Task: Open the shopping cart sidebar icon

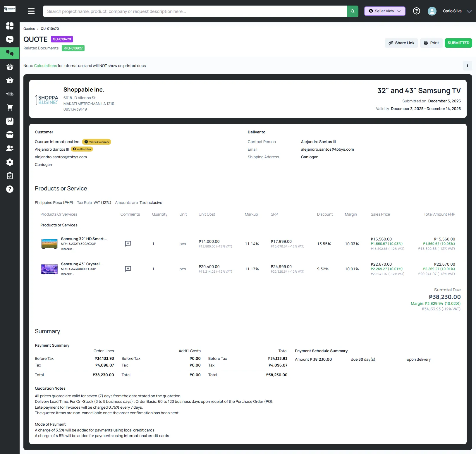Action: point(10,107)
